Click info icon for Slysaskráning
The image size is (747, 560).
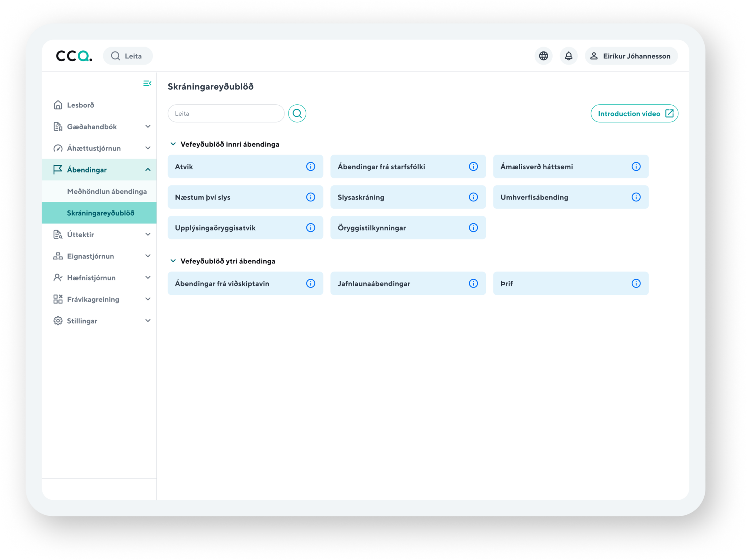point(473,197)
